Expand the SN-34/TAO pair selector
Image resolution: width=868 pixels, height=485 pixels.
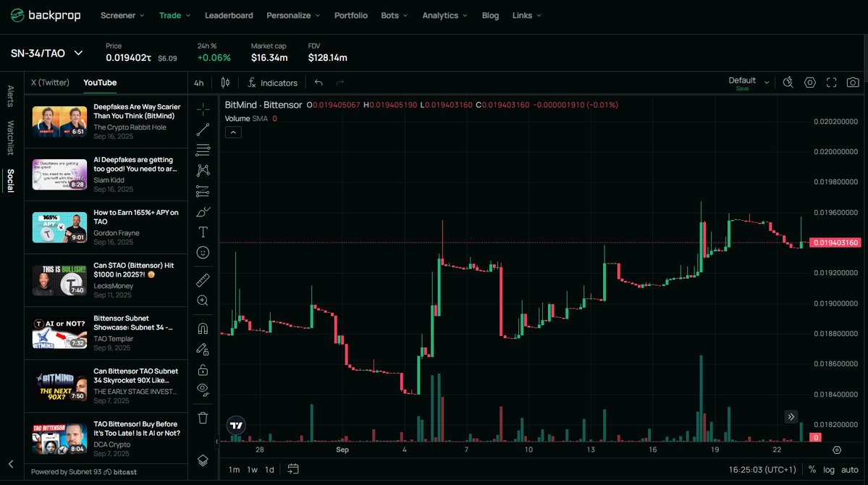46,53
